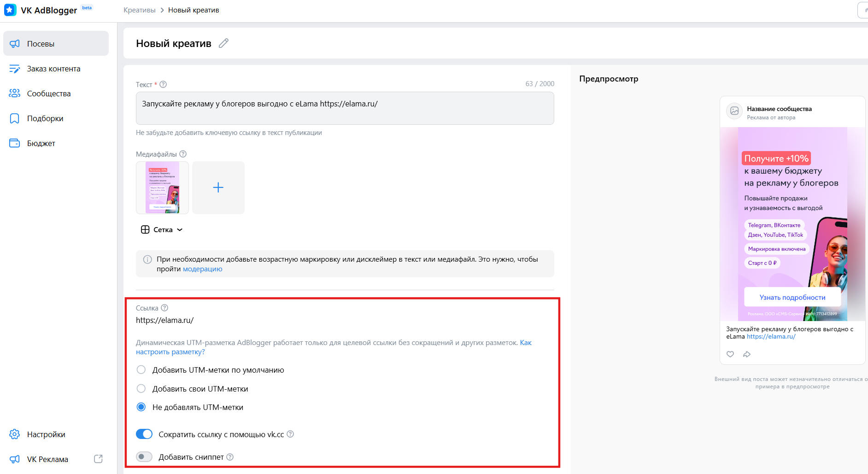Open the VK AdBlogger app logo menu
868x474 pixels.
[x=10, y=10]
